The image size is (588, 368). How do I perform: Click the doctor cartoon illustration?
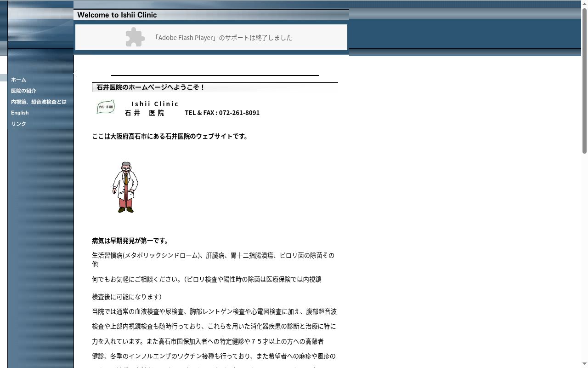click(125, 187)
